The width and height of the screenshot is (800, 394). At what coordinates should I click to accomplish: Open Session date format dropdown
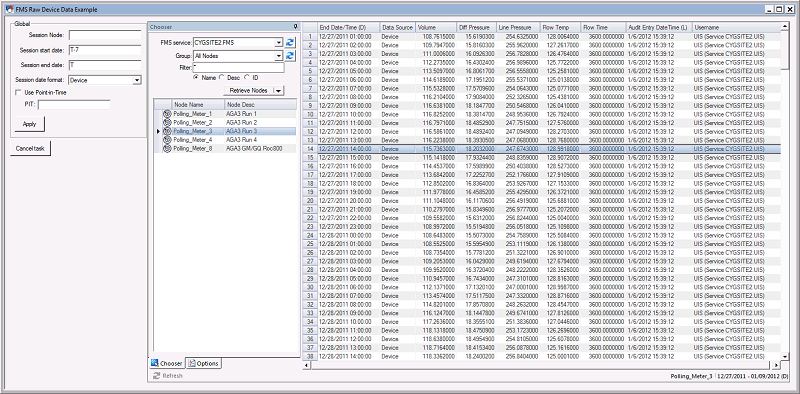tap(137, 80)
